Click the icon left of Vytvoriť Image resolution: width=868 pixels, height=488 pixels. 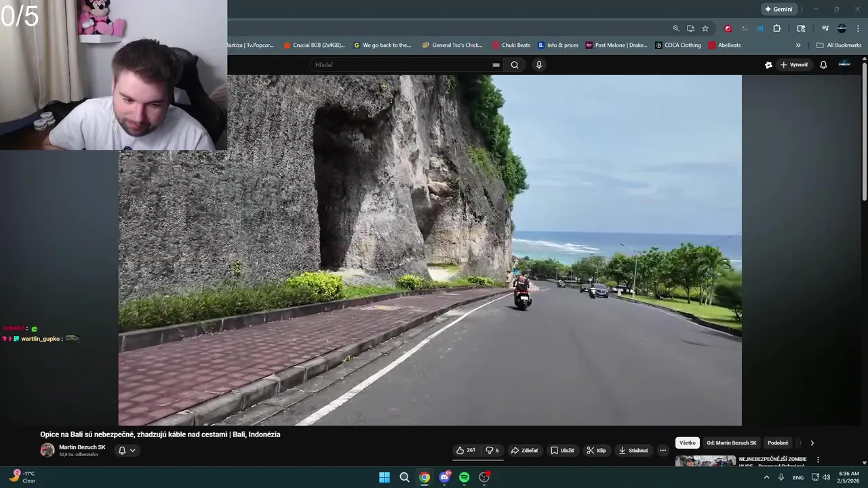[x=768, y=65]
